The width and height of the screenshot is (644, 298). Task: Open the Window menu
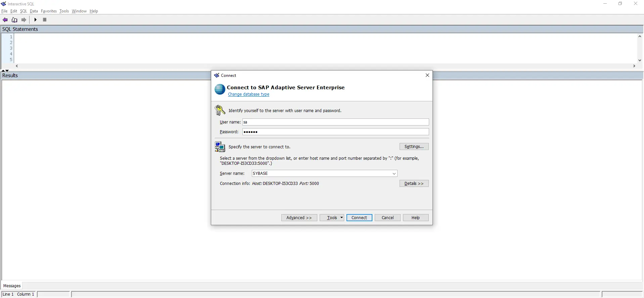(x=79, y=11)
